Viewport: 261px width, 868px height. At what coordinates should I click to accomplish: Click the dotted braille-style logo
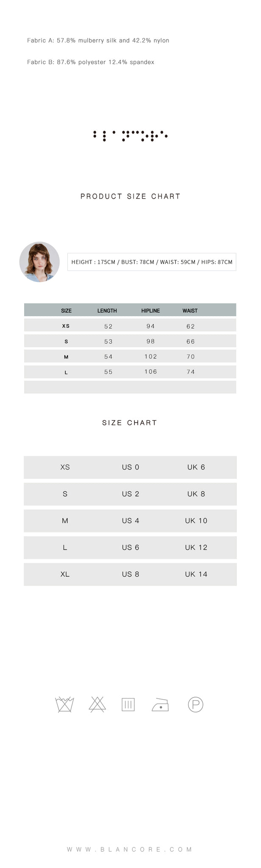(130, 136)
